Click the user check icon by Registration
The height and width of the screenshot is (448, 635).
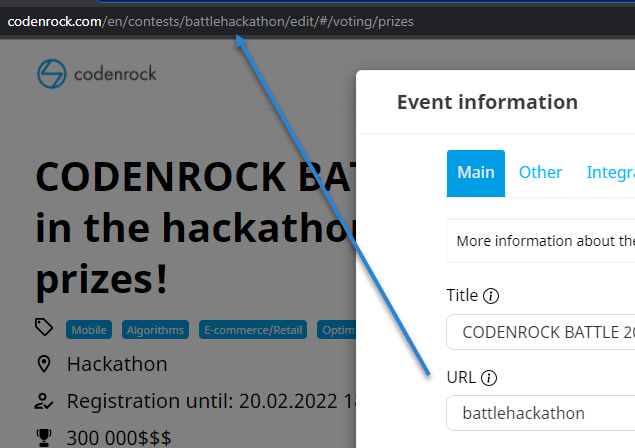[x=43, y=401]
